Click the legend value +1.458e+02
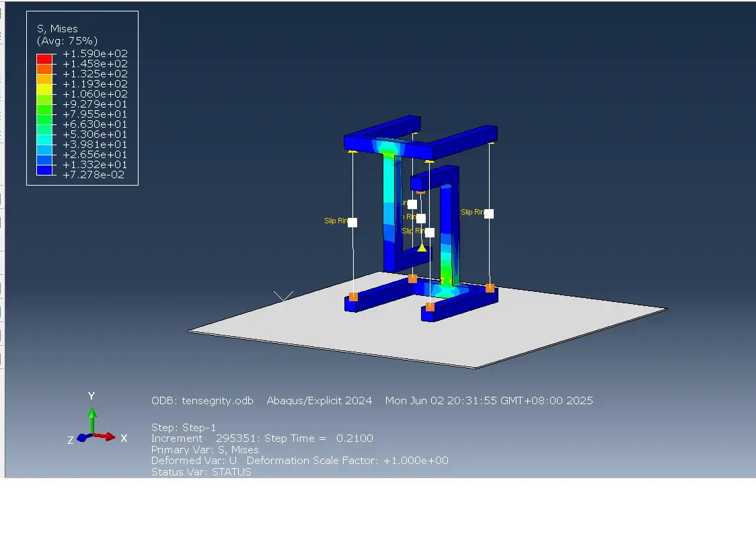Image resolution: width=756 pixels, height=538 pixels. (x=95, y=64)
